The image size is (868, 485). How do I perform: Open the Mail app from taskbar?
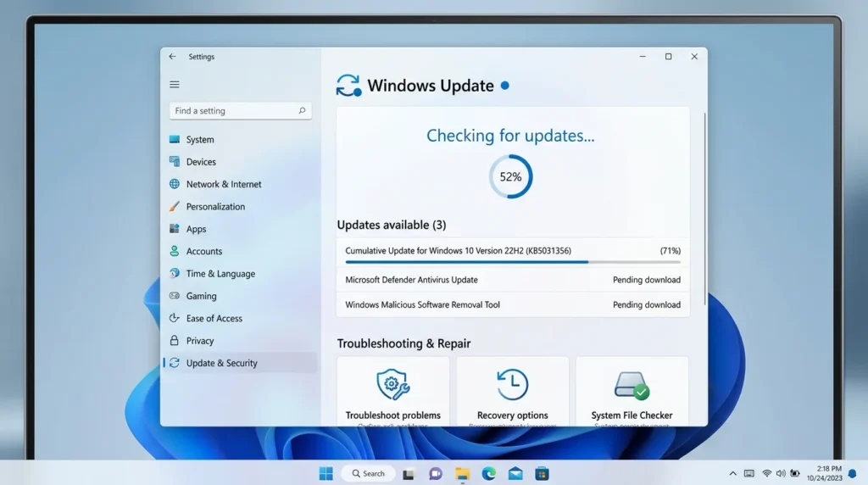(x=515, y=474)
